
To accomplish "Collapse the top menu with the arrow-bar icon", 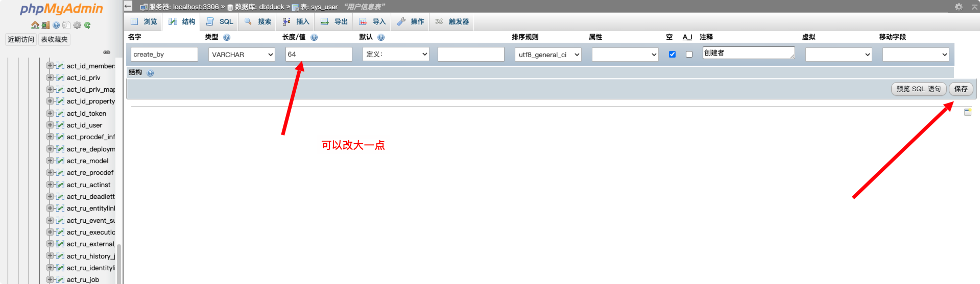I will click(x=974, y=7).
